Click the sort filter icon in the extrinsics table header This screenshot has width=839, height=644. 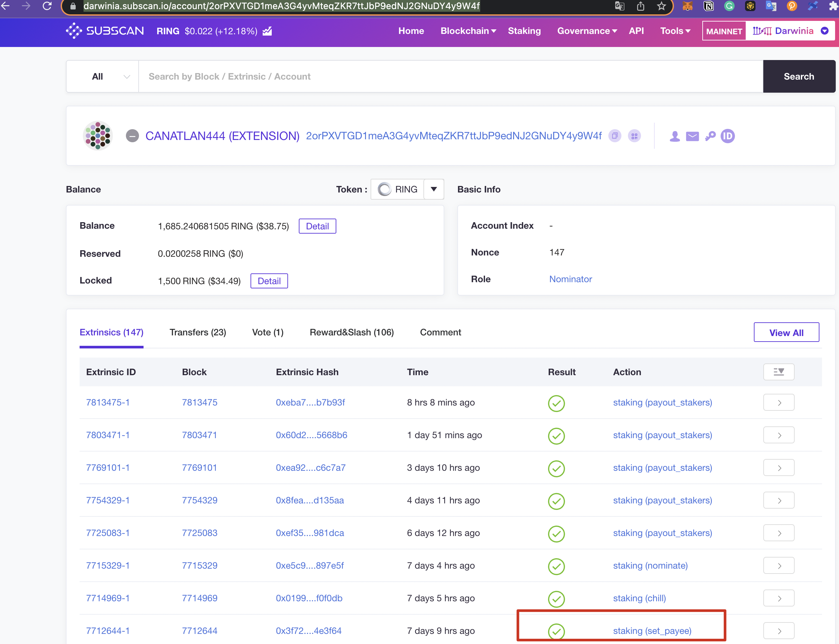click(x=779, y=372)
